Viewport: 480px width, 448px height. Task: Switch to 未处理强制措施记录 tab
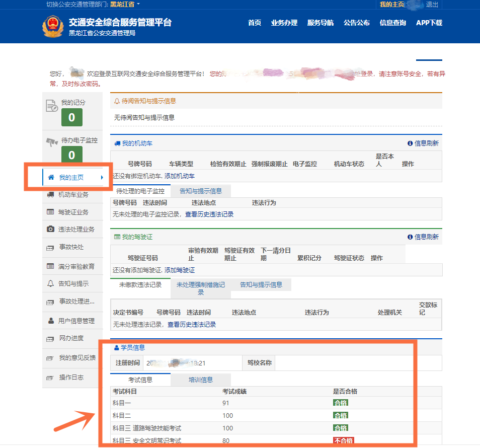200,288
